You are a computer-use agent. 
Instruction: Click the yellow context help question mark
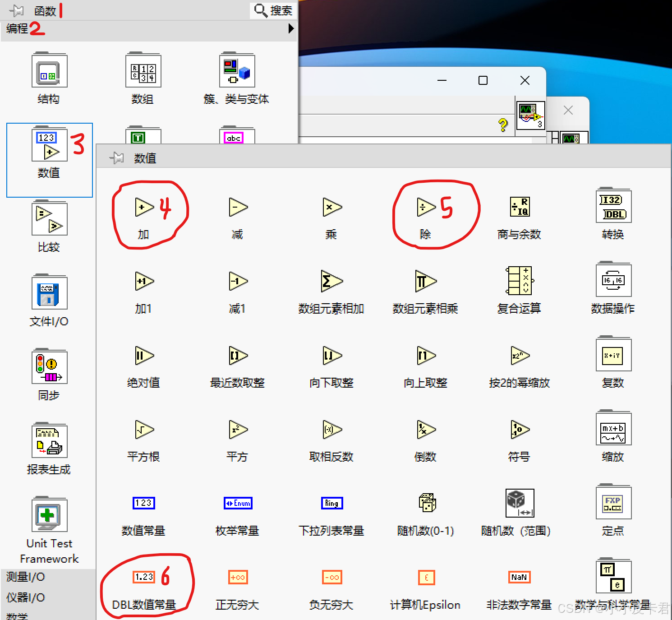coord(503,125)
